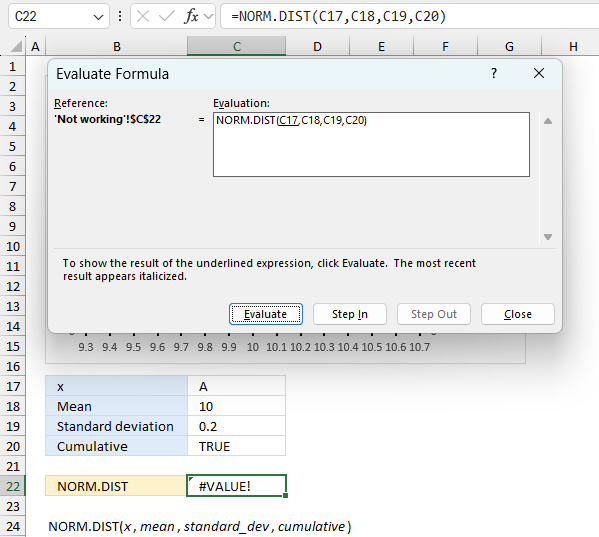599x537 pixels.
Task: Click the help question mark in dialog
Action: (494, 73)
